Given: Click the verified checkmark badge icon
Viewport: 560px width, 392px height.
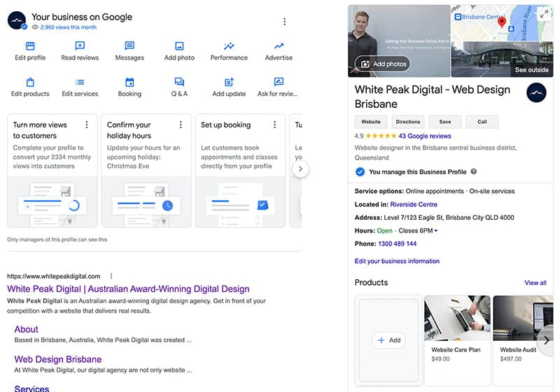Looking at the screenshot, I should (x=360, y=171).
